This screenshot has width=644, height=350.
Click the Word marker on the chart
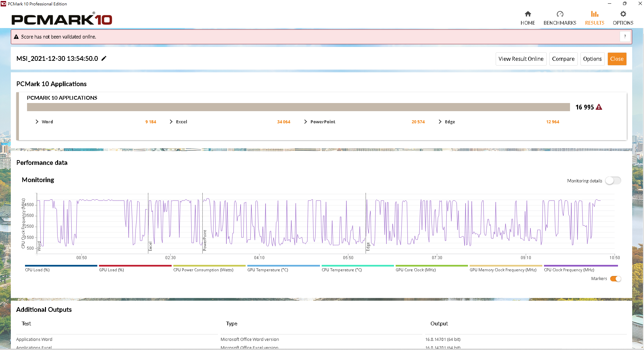click(x=39, y=246)
